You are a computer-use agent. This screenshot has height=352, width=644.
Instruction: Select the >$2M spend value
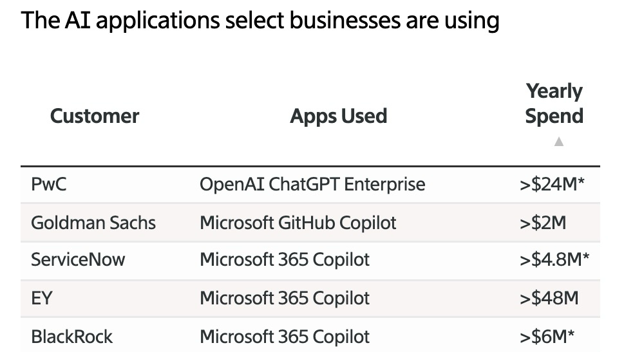pos(543,223)
